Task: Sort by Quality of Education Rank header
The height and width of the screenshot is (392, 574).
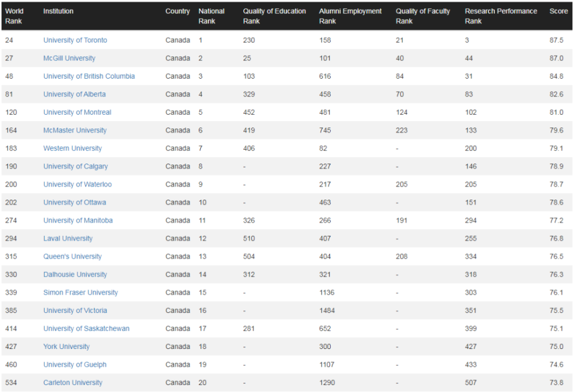Action: (x=274, y=16)
